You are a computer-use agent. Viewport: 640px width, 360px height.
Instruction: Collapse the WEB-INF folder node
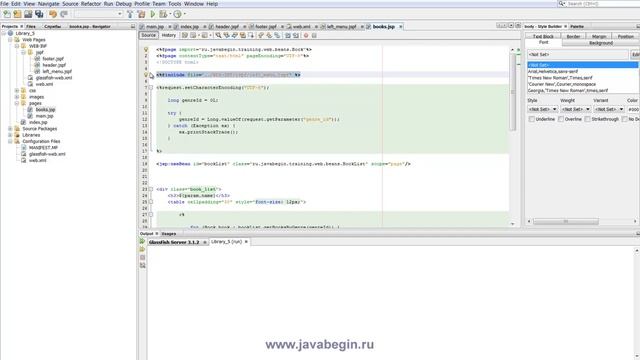pyautogui.click(x=17, y=46)
